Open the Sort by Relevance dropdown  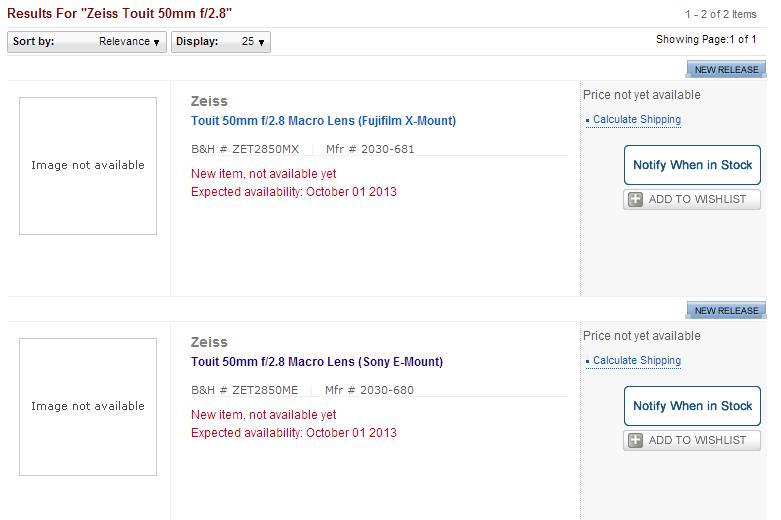pyautogui.click(x=87, y=42)
